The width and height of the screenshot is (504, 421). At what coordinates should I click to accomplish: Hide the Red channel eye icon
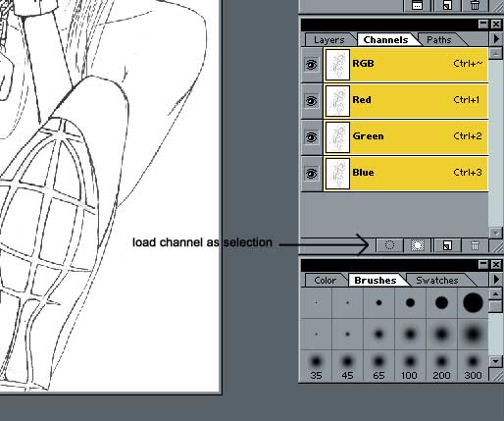312,101
